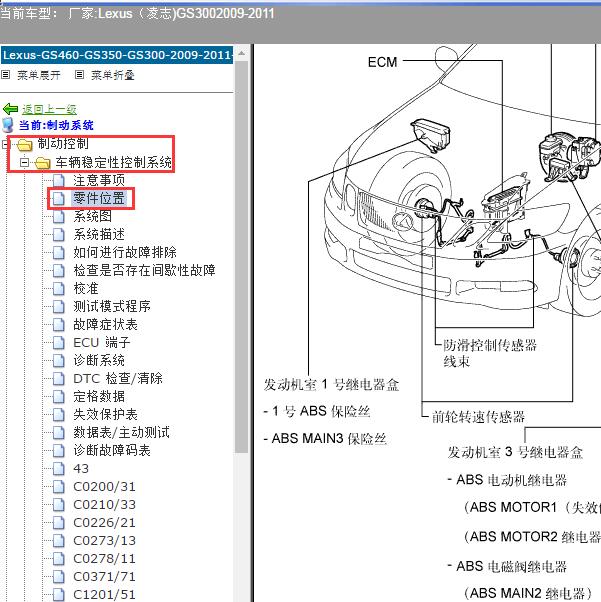Open the C0371/71 trouble code page
601x602 pixels.
104,577
